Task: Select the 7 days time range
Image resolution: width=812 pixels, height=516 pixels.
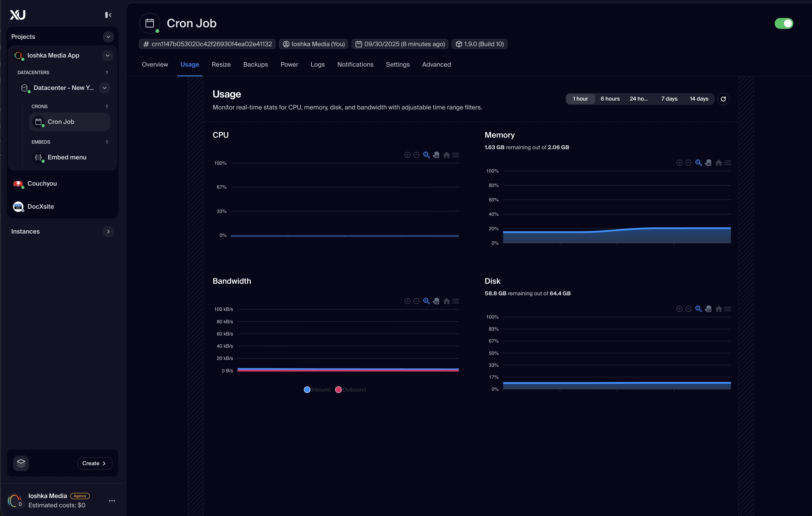Action: click(669, 99)
